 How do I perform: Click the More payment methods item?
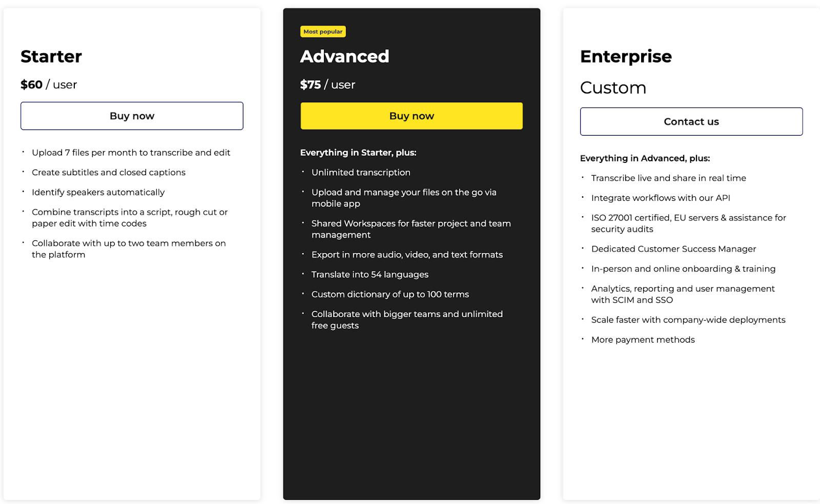tap(643, 340)
